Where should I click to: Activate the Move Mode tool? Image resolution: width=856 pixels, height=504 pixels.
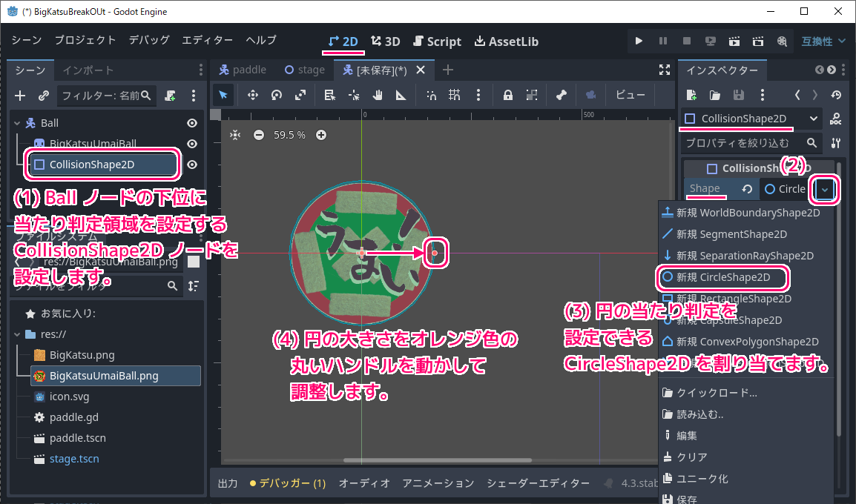click(x=253, y=95)
